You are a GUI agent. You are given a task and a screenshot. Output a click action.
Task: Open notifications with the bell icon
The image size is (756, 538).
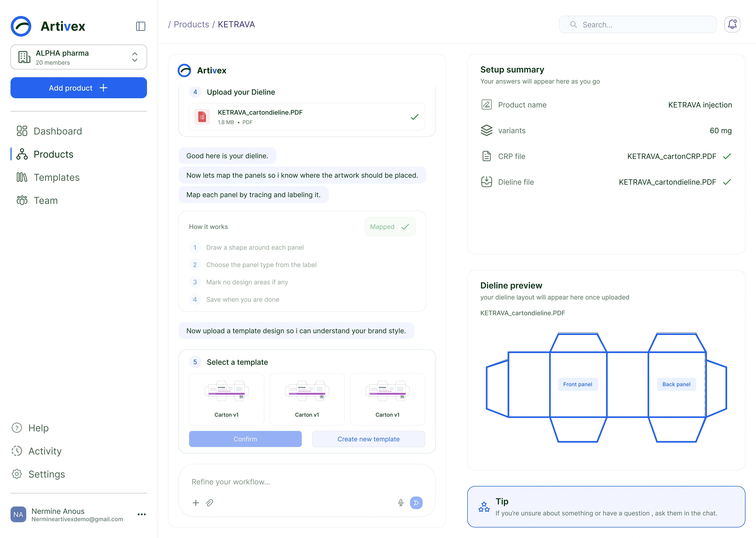coord(732,25)
